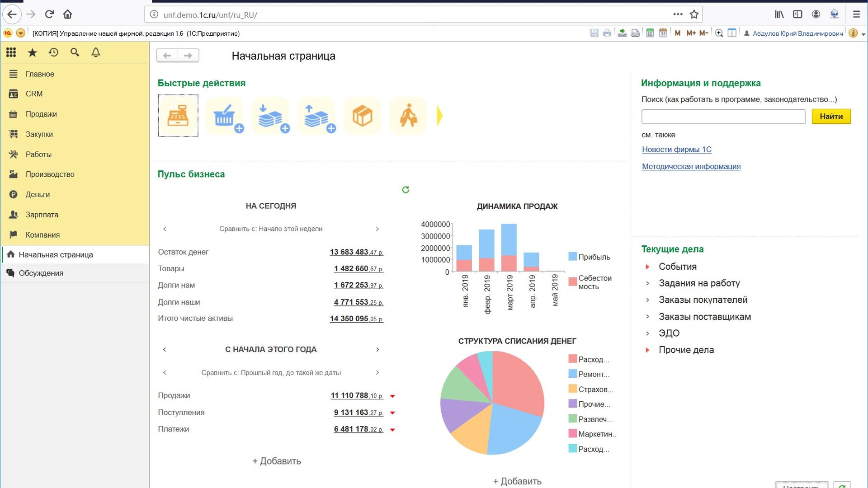Click the Прибыль legend color swatch
Image resolution: width=868 pixels, height=488 pixels.
click(572, 257)
